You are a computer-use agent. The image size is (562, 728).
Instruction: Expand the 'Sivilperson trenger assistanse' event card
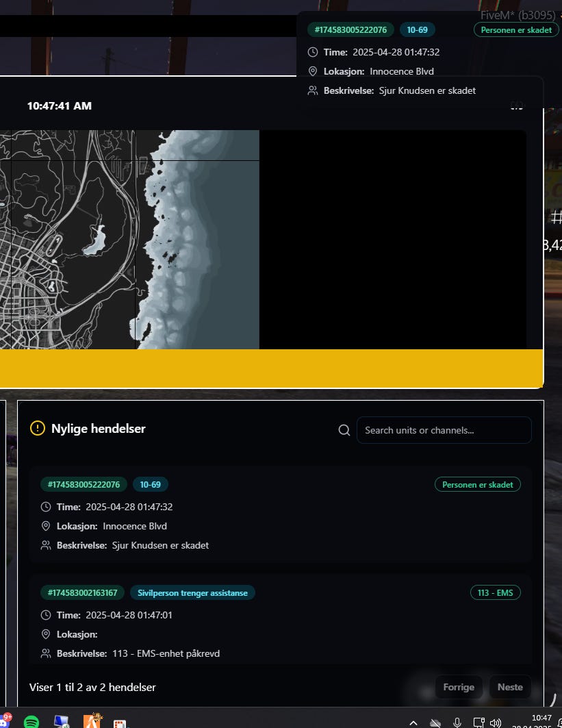192,592
